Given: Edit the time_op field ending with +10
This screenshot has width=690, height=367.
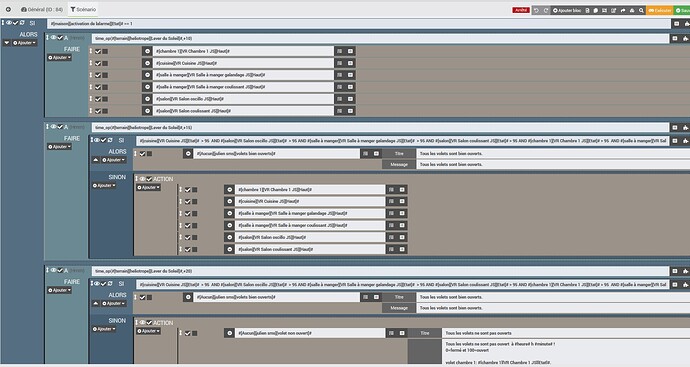Looking at the screenshot, I should point(380,38).
